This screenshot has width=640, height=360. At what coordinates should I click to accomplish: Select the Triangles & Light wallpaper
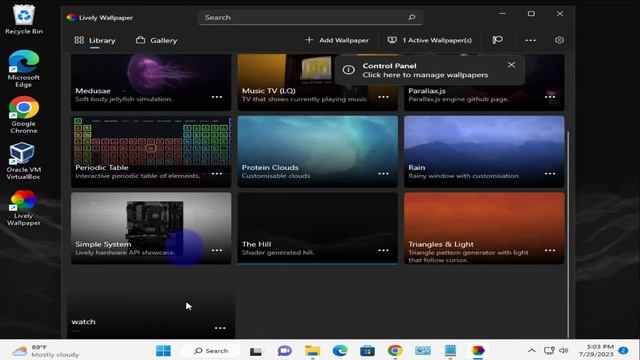[484, 228]
